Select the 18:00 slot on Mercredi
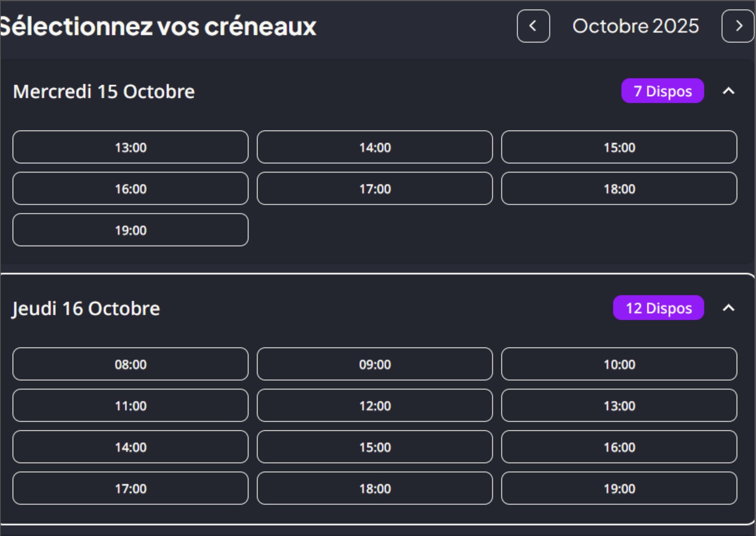756x536 pixels. pyautogui.click(x=619, y=189)
